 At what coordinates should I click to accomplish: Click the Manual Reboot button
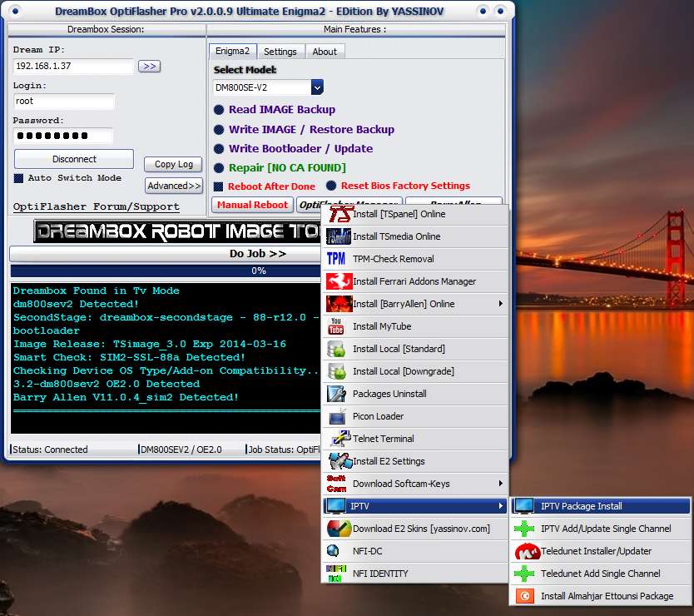pyautogui.click(x=252, y=205)
